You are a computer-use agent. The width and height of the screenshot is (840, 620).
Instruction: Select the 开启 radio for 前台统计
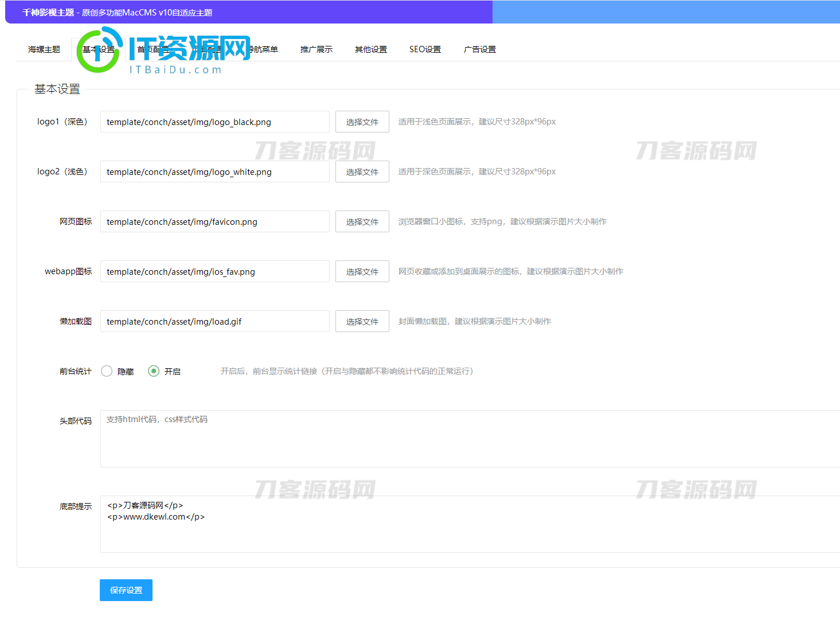click(x=154, y=371)
